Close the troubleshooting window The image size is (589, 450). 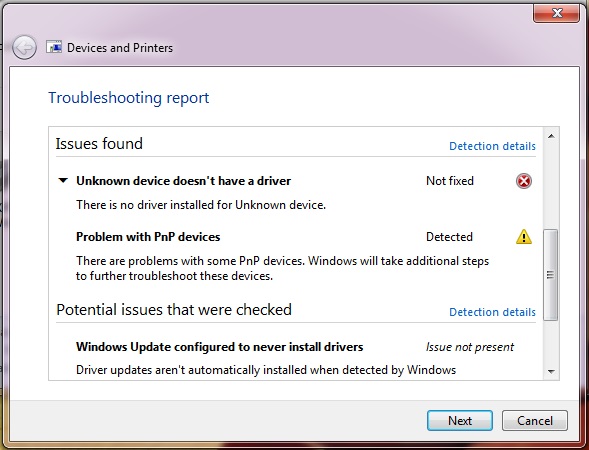click(556, 14)
